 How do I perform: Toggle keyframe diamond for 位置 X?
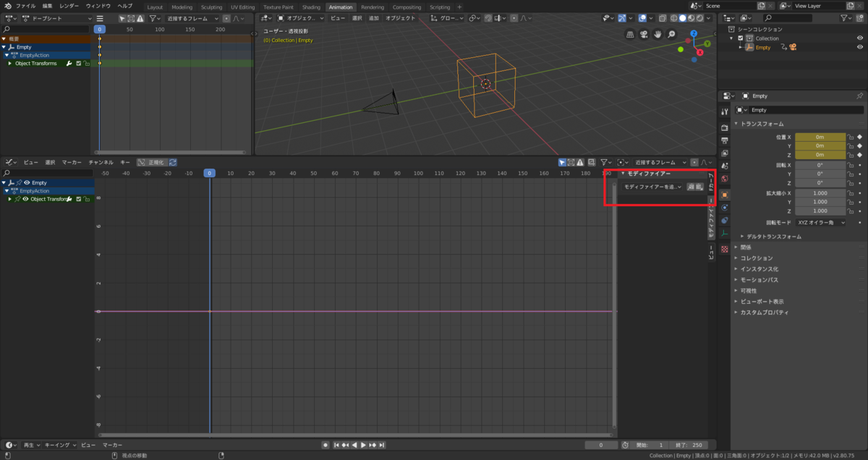coord(859,137)
